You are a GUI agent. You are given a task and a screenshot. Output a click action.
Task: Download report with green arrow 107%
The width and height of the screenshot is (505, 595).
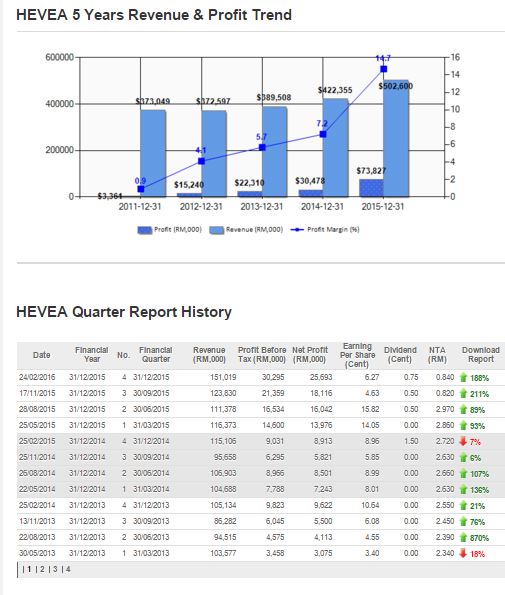(474, 473)
